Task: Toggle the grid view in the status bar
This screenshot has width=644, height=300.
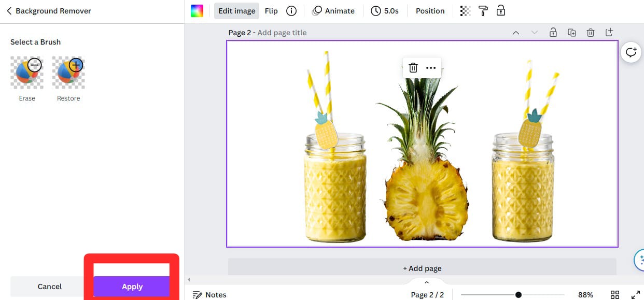Action: [615, 294]
